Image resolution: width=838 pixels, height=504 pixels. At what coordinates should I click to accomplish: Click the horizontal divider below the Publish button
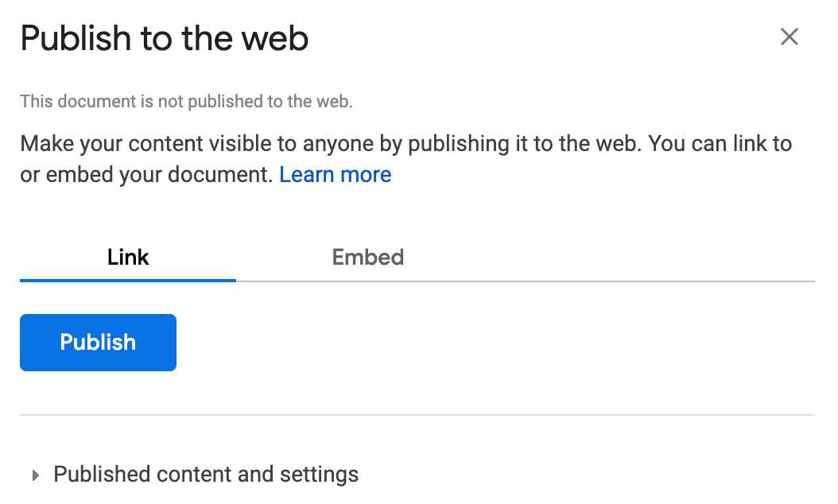pos(417,415)
